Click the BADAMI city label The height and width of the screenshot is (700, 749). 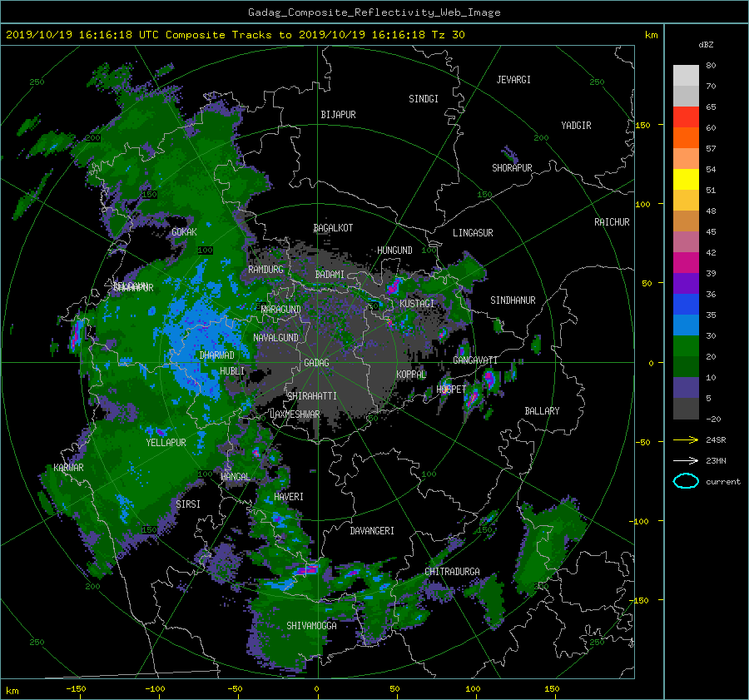[x=330, y=275]
